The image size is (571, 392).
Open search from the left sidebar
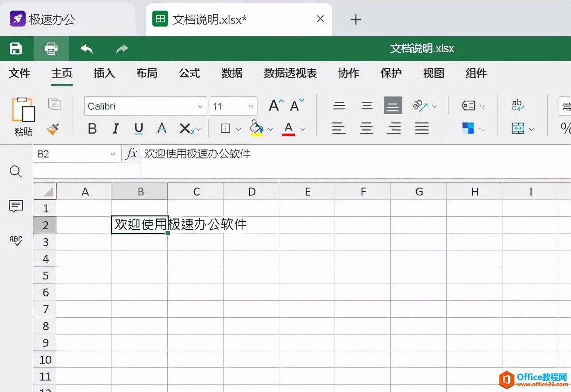click(x=16, y=172)
